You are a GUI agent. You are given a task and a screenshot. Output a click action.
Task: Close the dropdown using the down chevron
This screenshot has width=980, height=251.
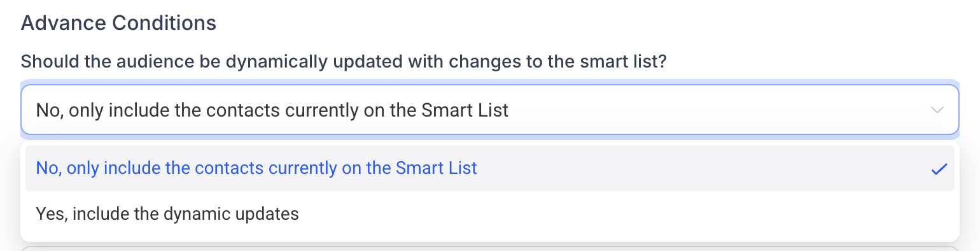tap(937, 110)
